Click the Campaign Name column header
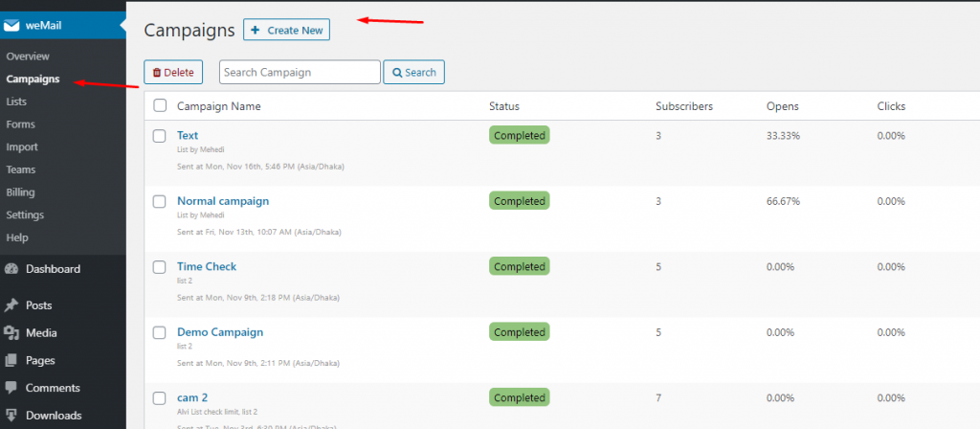 pos(219,106)
